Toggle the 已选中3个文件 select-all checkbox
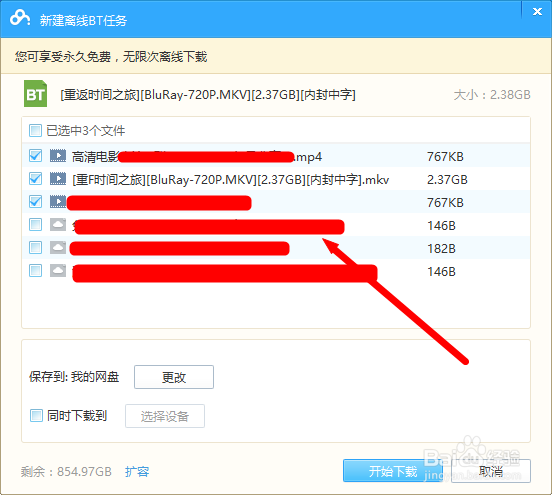This screenshot has height=495, width=552. [35, 130]
